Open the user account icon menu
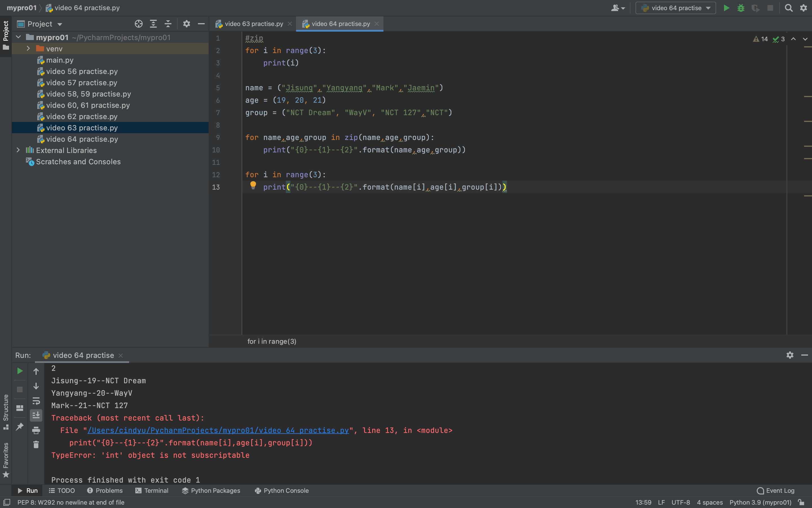812x508 pixels. 618,8
